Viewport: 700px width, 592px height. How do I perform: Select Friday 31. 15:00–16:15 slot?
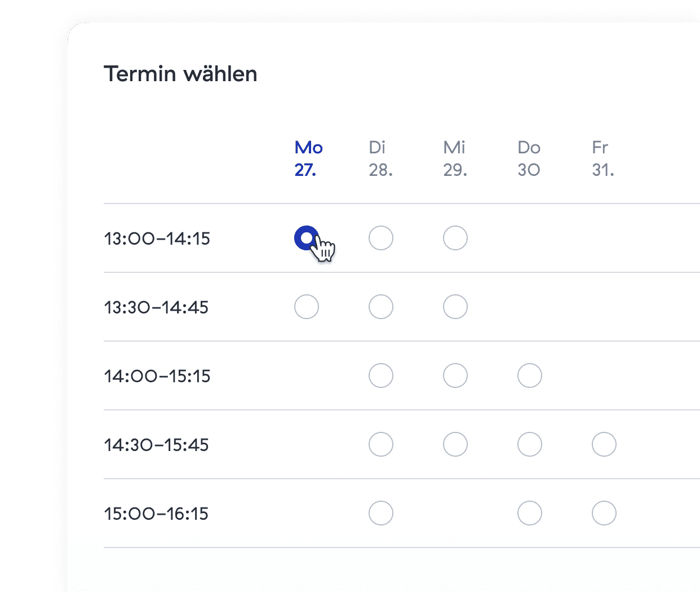604,513
